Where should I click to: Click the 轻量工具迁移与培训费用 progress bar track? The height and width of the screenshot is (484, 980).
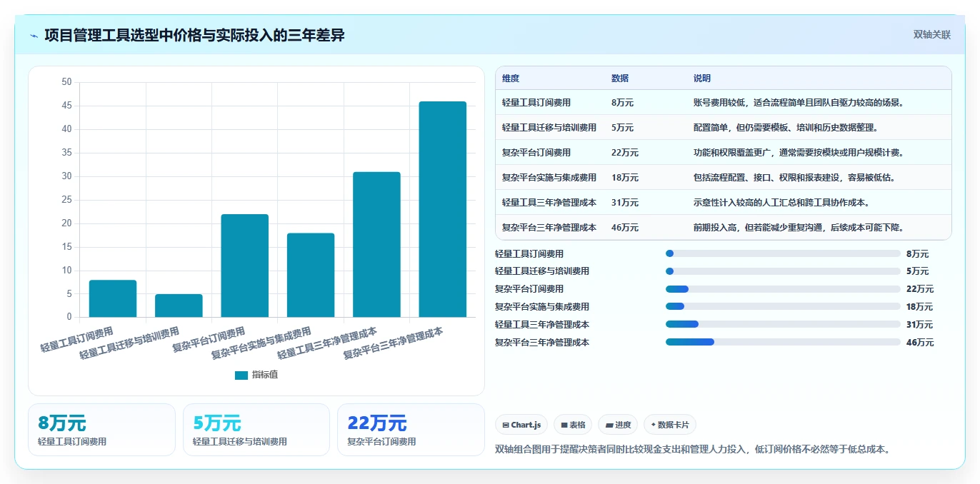[783, 271]
